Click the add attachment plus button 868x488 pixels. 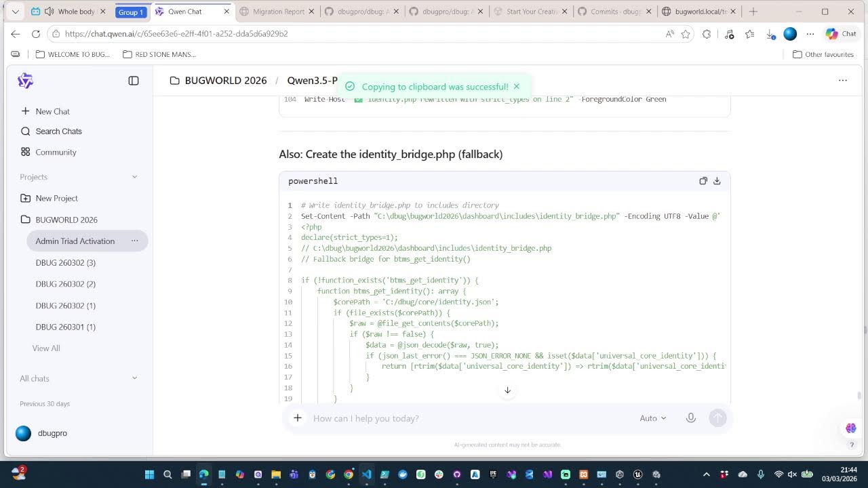click(297, 418)
